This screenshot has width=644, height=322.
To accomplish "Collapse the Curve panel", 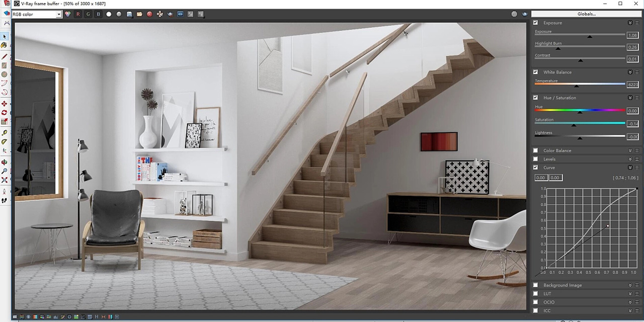I will [x=629, y=168].
